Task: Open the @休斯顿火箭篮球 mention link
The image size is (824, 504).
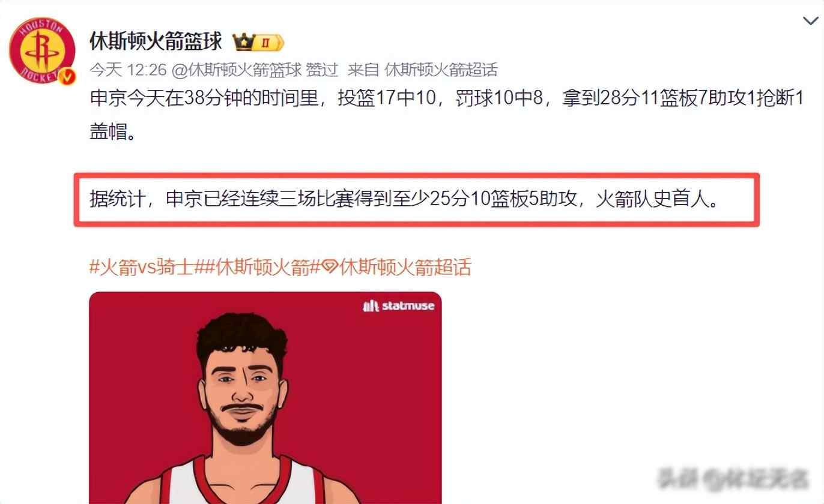Action: (x=237, y=70)
